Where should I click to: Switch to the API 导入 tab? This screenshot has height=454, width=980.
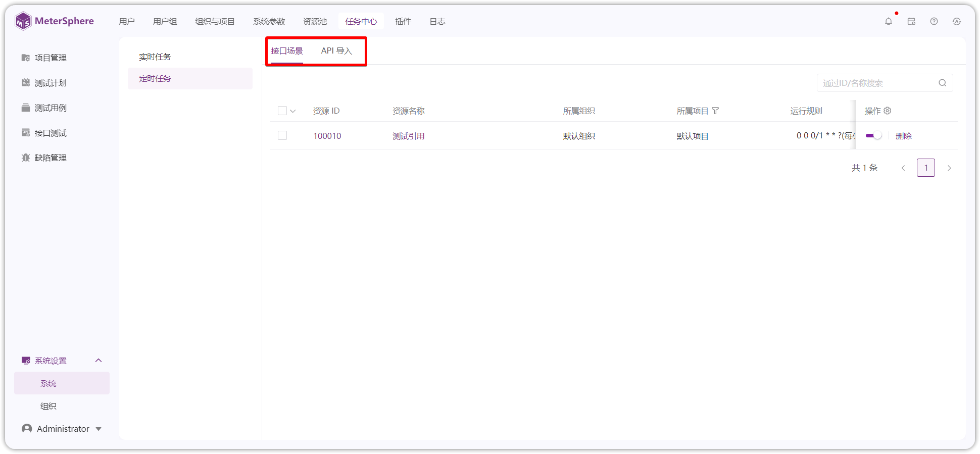tap(337, 51)
